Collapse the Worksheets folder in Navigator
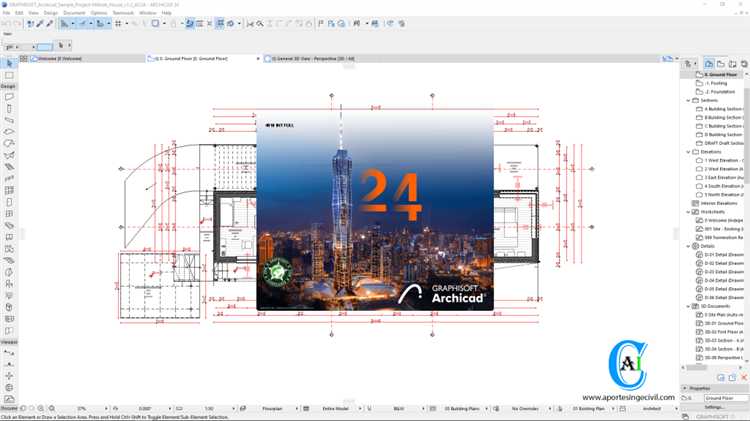750x421 pixels. coord(688,211)
